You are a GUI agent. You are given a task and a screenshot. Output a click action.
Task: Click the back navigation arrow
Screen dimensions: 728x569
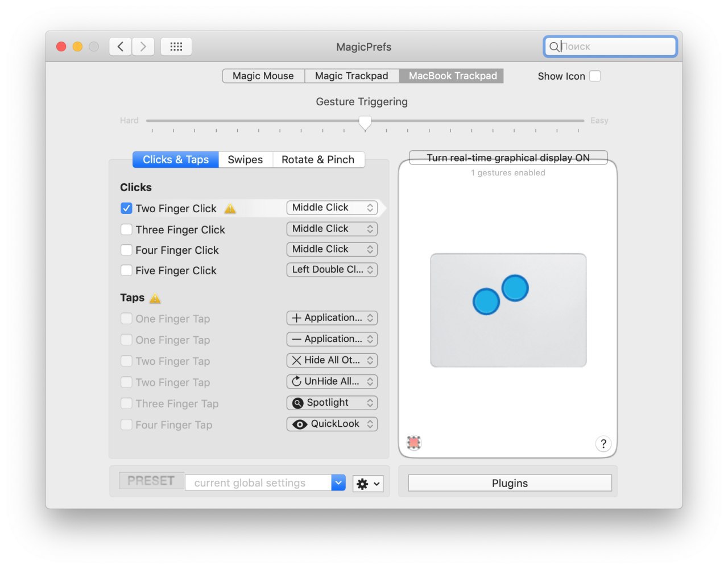point(121,47)
